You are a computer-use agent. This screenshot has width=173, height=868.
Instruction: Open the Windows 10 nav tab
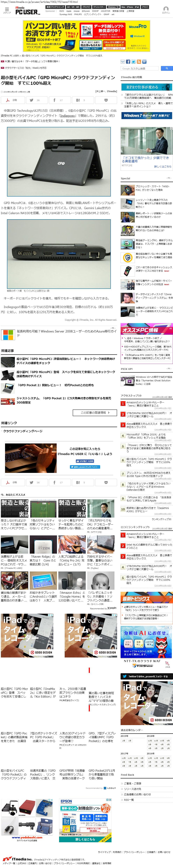[113, 7]
